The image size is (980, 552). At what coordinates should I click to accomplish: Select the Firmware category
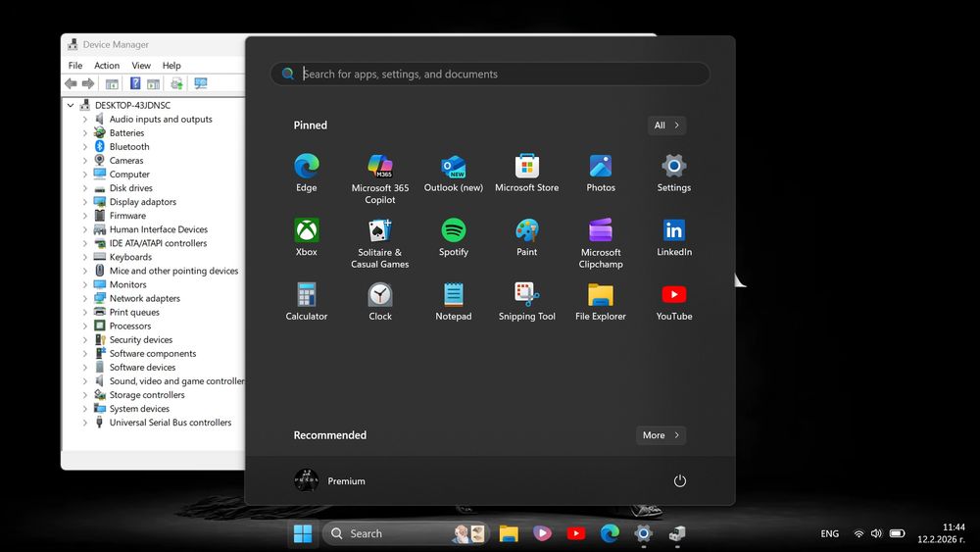[x=127, y=216]
